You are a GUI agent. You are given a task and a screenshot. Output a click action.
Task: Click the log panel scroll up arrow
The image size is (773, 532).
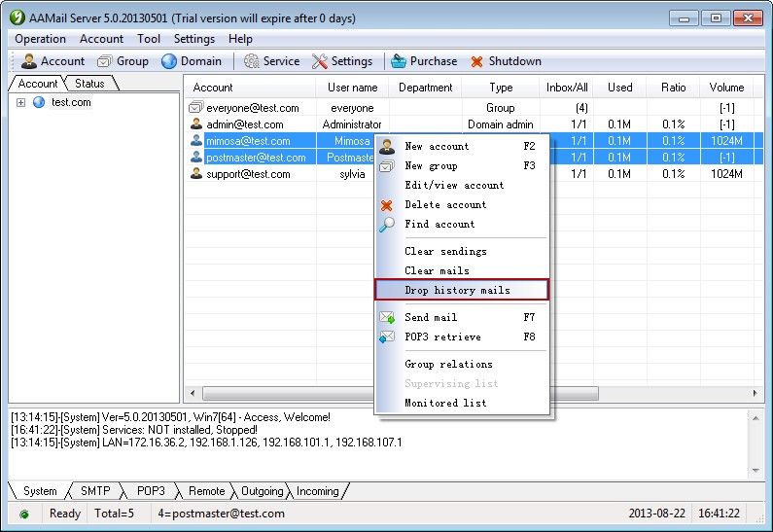(755, 418)
